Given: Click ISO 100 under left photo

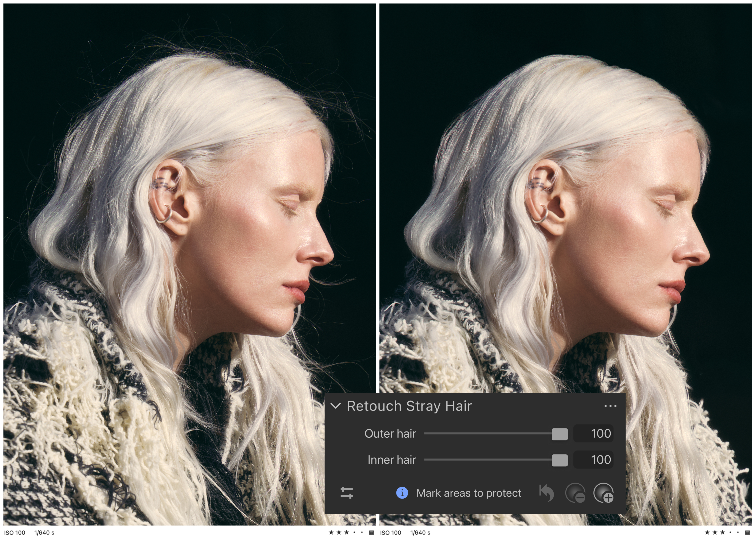Looking at the screenshot, I should (x=15, y=533).
